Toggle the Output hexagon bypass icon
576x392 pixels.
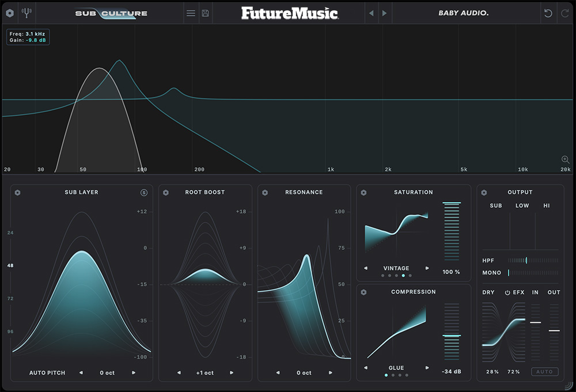point(484,192)
